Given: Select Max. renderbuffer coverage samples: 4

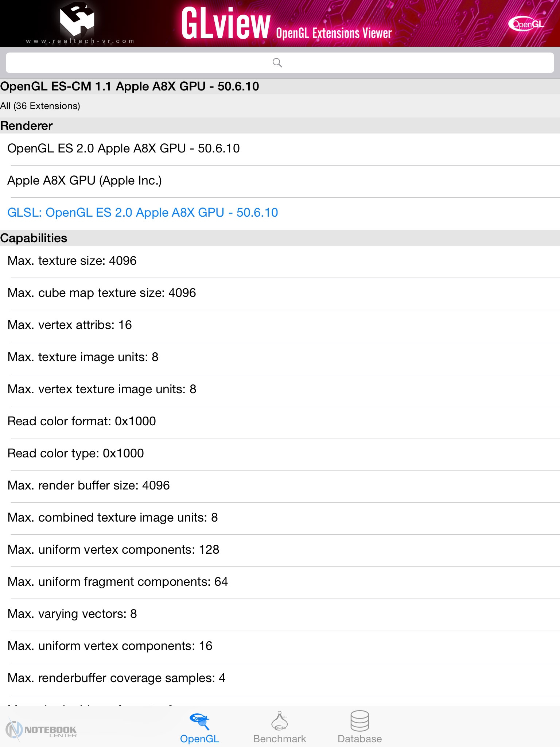Looking at the screenshot, I should tap(116, 678).
